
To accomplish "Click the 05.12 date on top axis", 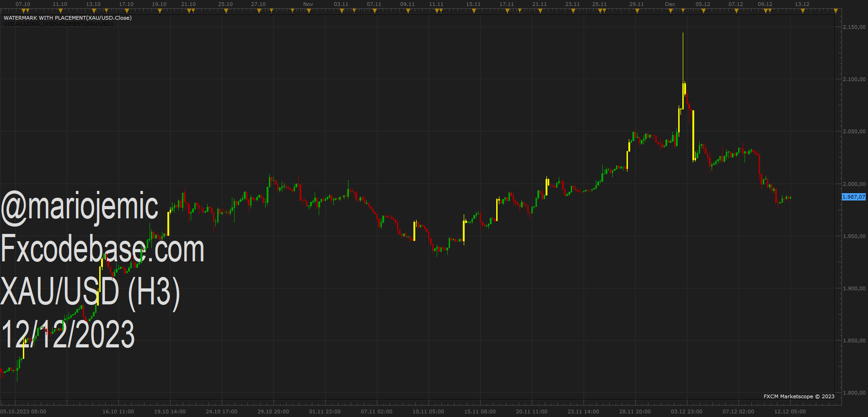I will (x=703, y=4).
